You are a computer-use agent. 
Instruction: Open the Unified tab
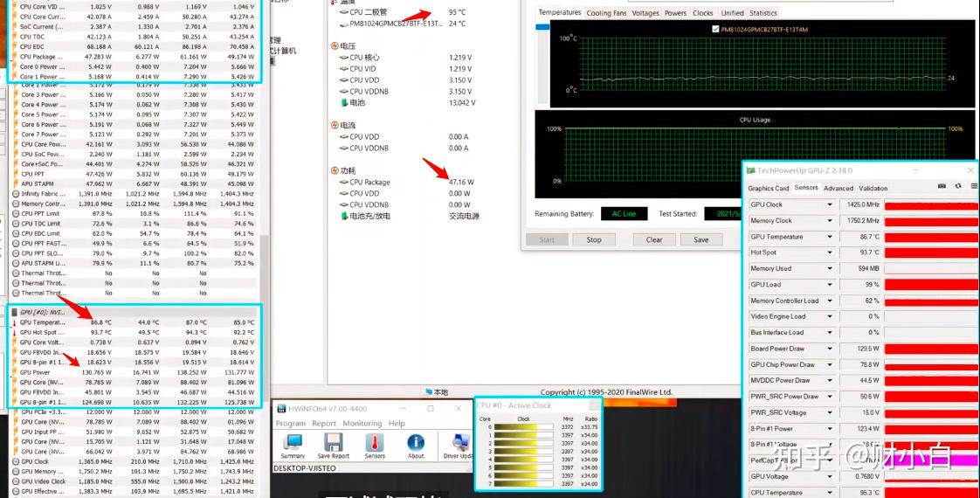coord(732,13)
